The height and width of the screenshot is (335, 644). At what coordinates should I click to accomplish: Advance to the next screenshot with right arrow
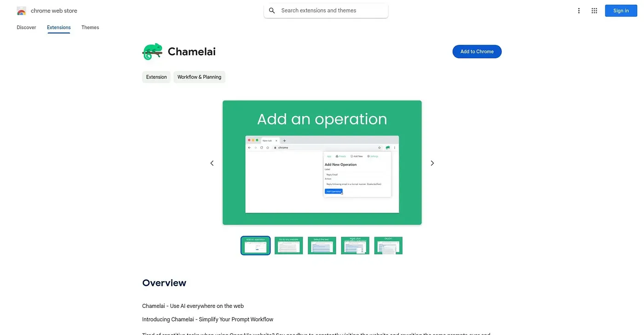(432, 163)
